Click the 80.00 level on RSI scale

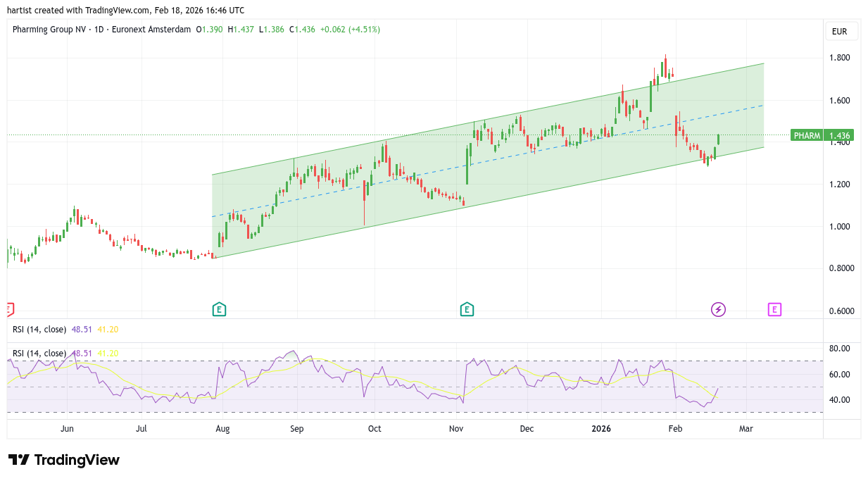click(839, 349)
